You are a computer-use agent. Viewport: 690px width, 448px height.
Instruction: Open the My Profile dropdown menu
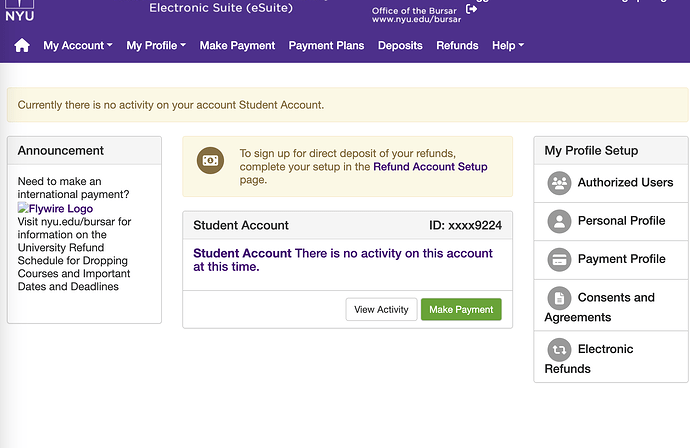click(x=156, y=46)
